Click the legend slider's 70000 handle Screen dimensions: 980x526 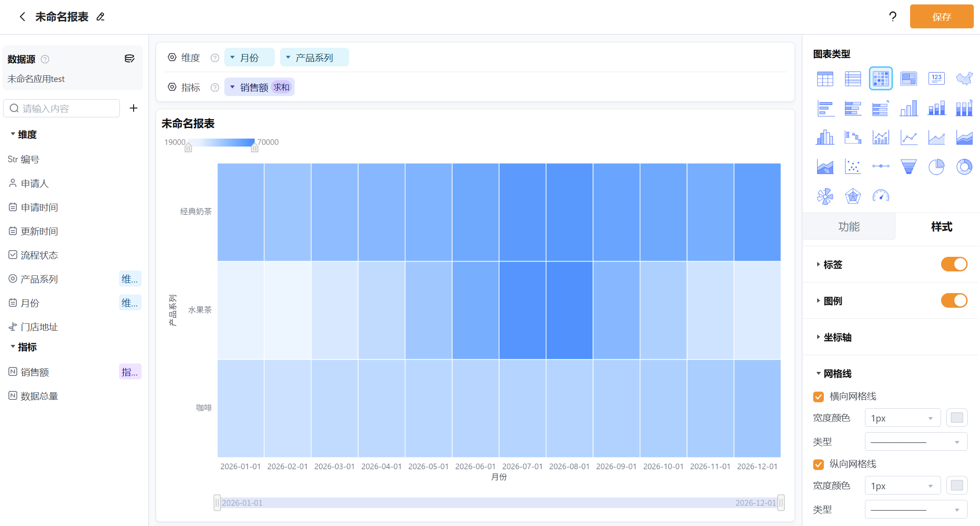[254, 147]
